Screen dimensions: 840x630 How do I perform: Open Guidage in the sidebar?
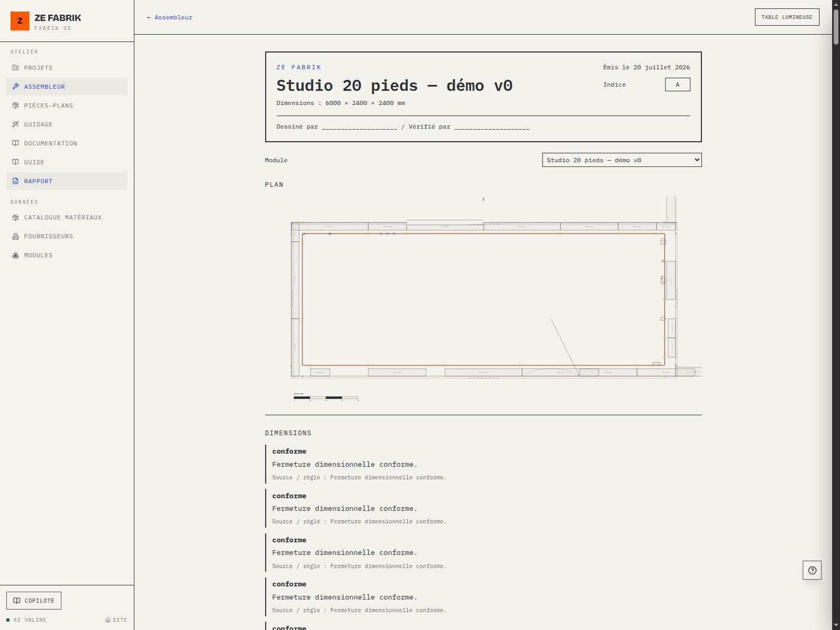coord(67,124)
